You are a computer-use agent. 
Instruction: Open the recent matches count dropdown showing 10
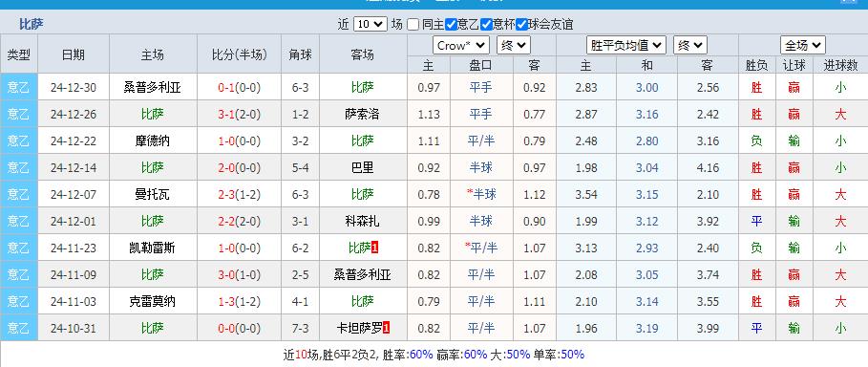[x=370, y=25]
